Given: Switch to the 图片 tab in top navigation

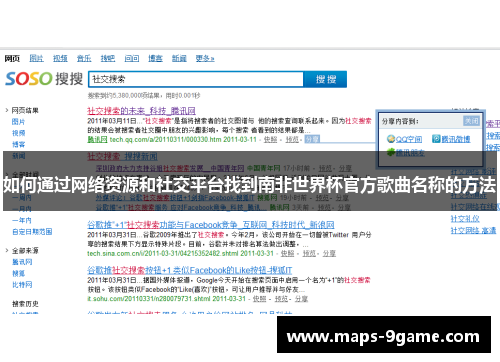Looking at the screenshot, I should pos(36,59).
